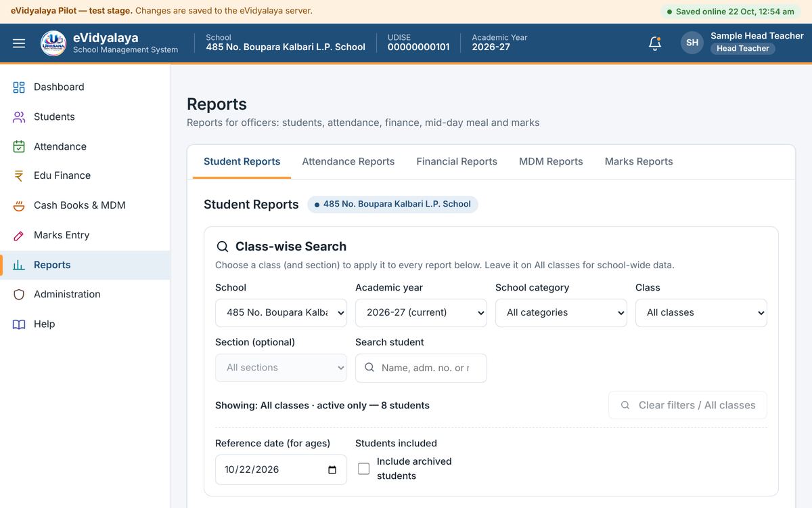This screenshot has height=508, width=812.
Task: Click the Dashboard grid icon
Action: (x=19, y=87)
